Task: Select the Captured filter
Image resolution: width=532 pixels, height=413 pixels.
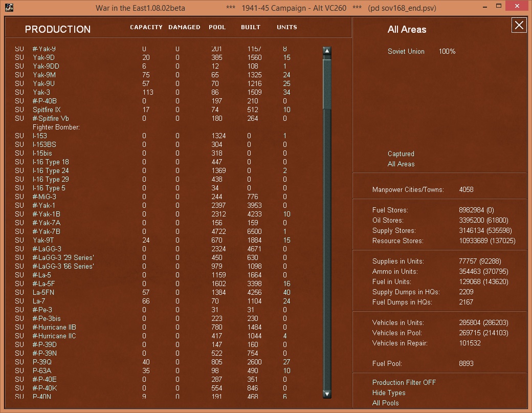Action: coord(400,155)
